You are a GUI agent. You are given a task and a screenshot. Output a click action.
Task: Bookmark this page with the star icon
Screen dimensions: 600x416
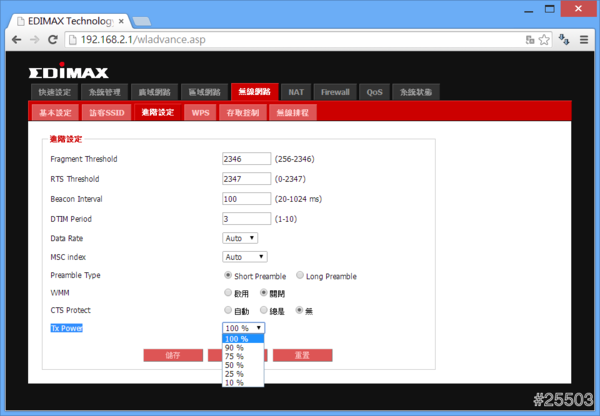[x=543, y=39]
